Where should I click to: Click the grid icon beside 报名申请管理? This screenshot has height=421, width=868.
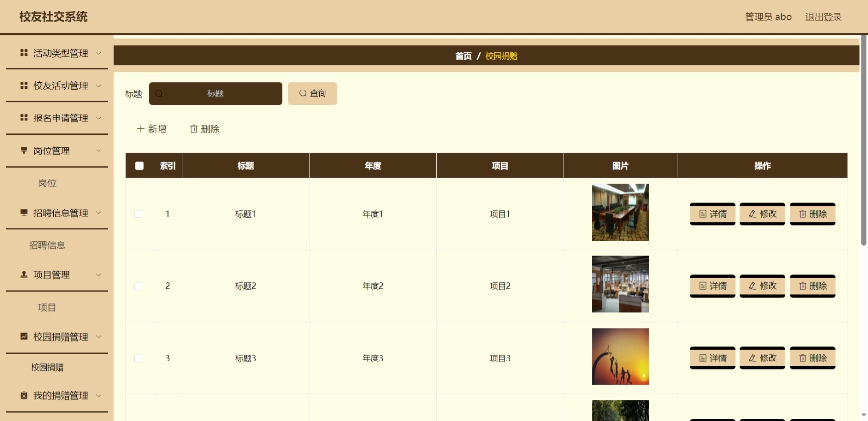(x=24, y=118)
